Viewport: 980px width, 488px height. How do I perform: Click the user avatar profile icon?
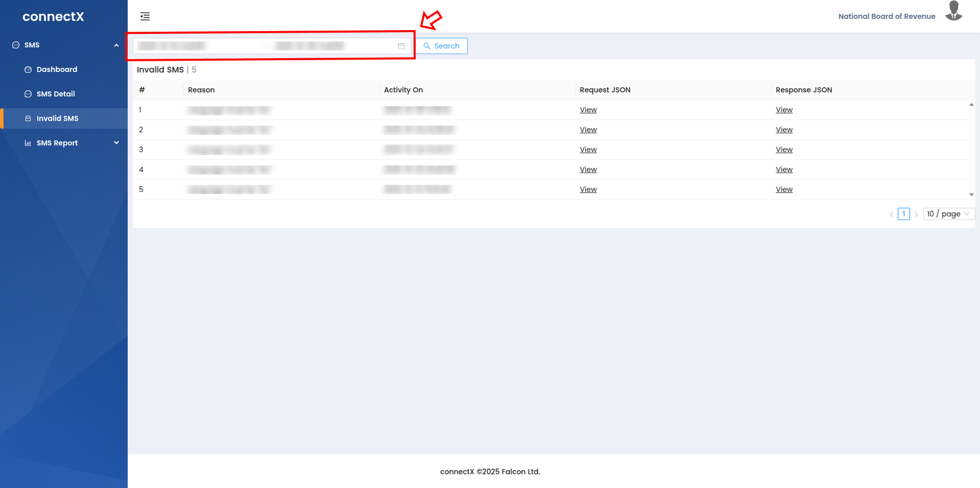click(x=953, y=11)
